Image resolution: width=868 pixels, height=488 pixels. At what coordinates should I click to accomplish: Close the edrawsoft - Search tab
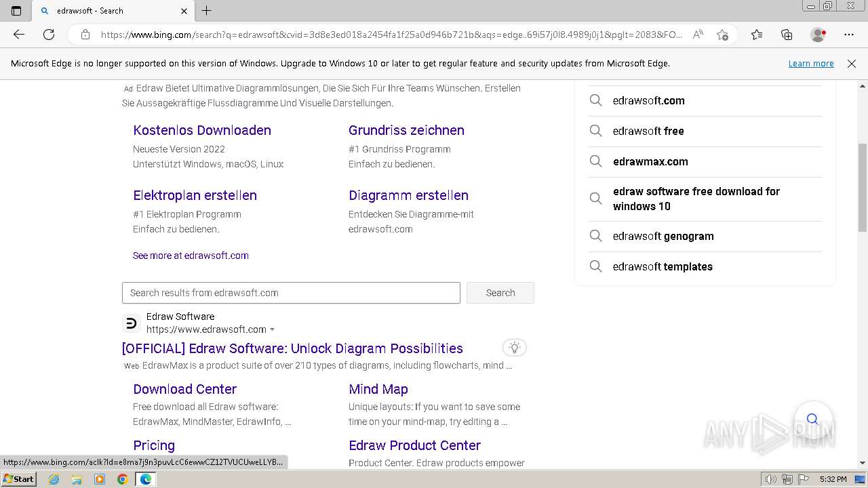(184, 11)
